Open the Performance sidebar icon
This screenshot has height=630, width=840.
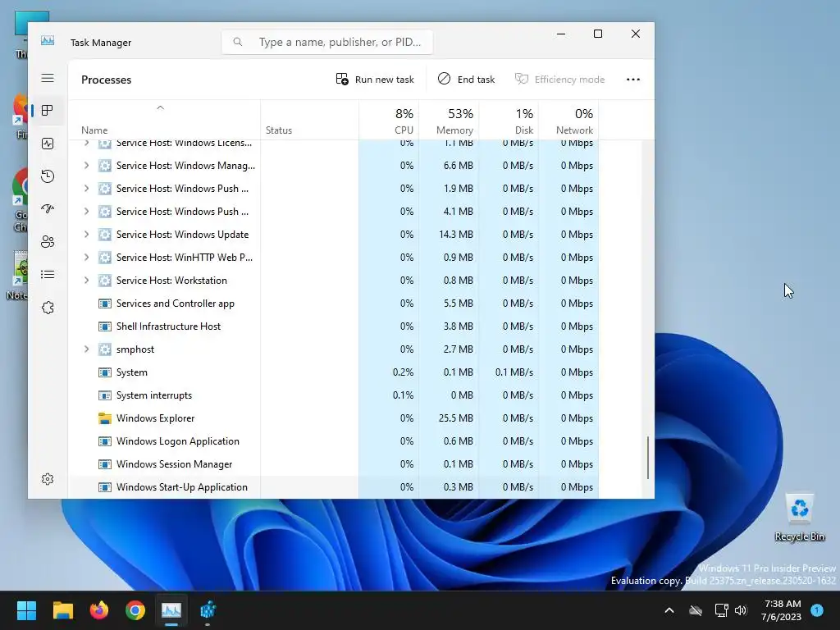point(48,144)
